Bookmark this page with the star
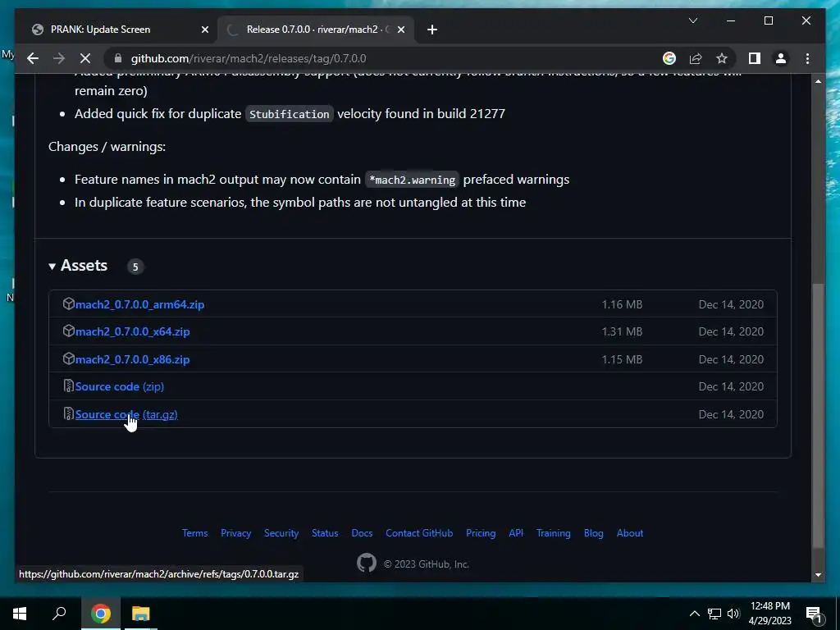The width and height of the screenshot is (840, 630). point(722,58)
